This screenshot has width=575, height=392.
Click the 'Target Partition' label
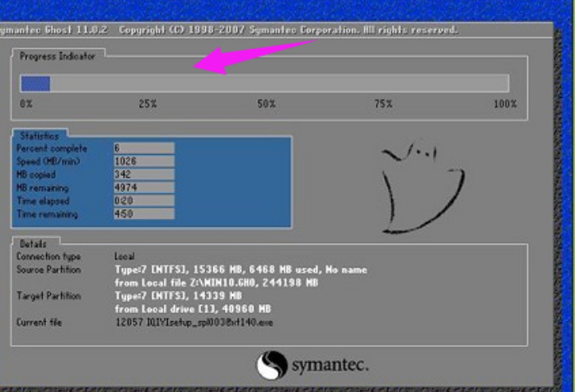pyautogui.click(x=49, y=296)
